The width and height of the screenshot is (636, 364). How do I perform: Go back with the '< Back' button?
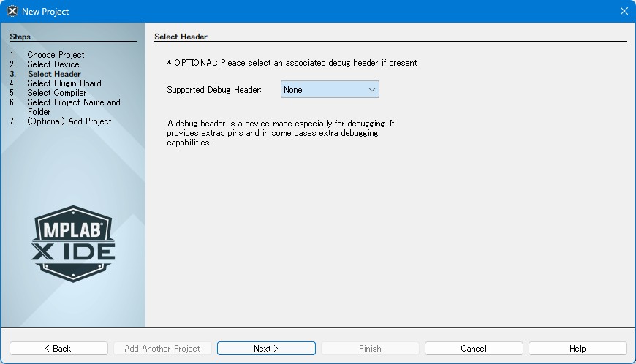pyautogui.click(x=58, y=349)
